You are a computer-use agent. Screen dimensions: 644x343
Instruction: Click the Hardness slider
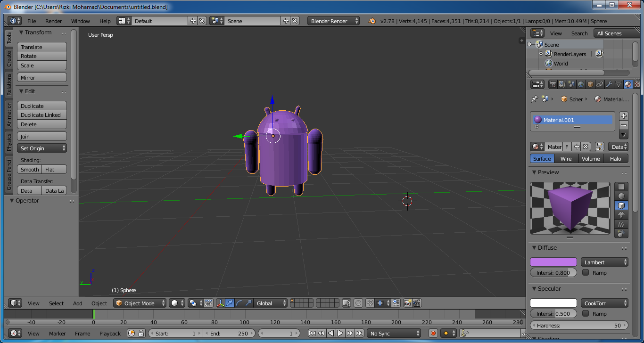579,325
